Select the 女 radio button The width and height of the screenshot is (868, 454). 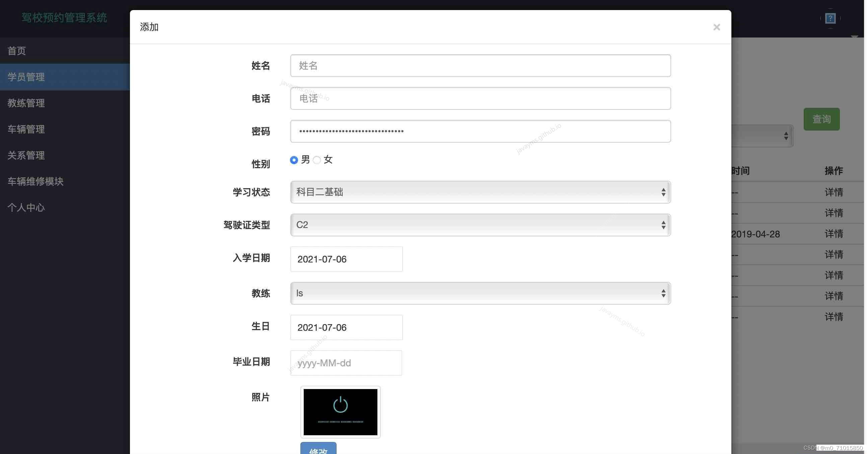tap(317, 160)
